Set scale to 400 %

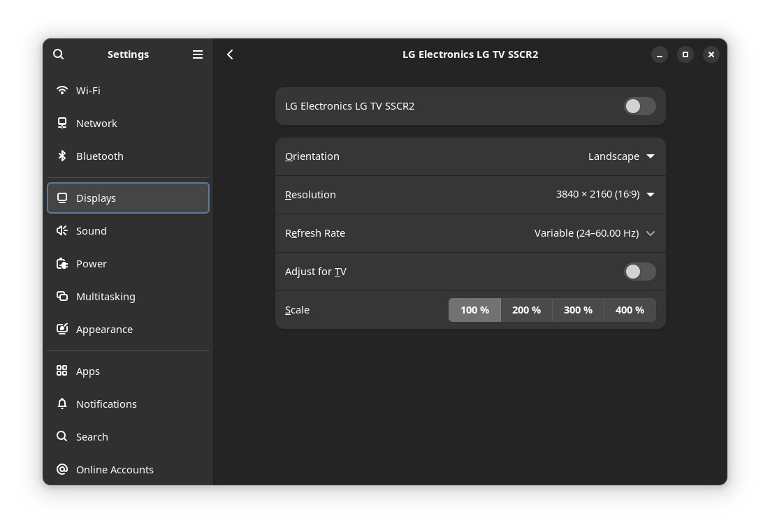[630, 310]
